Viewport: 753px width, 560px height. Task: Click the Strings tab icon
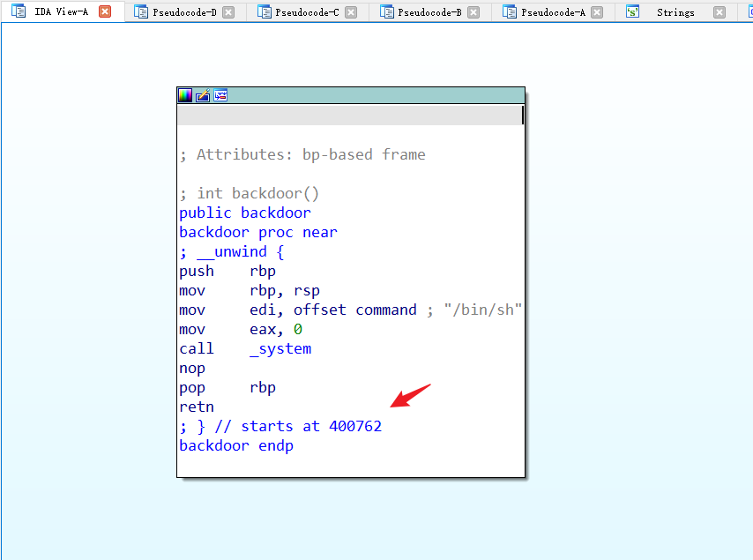633,12
